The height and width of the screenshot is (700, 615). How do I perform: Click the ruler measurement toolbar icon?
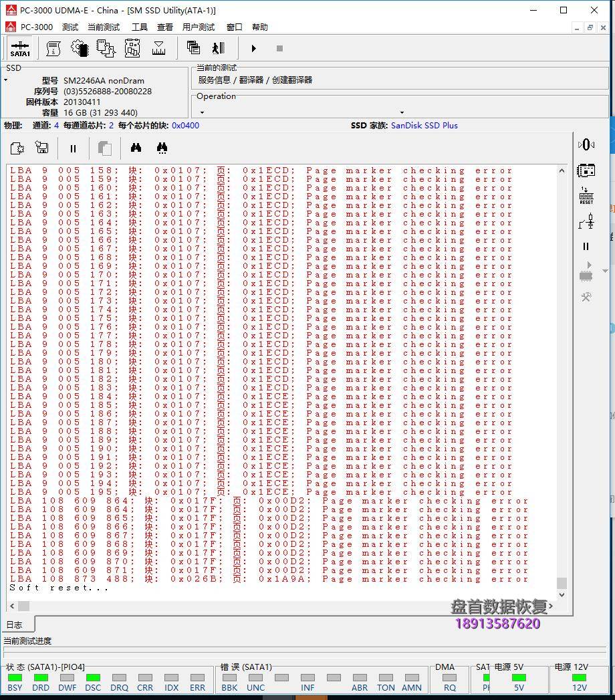point(158,48)
